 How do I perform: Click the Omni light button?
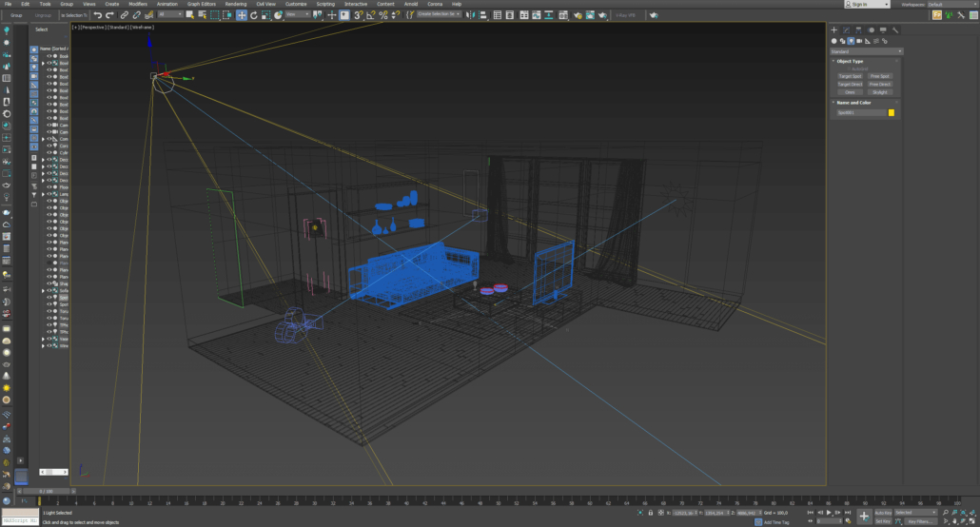850,92
